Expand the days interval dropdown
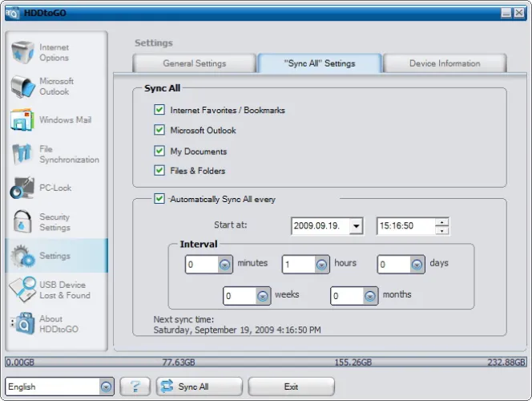 coord(417,265)
